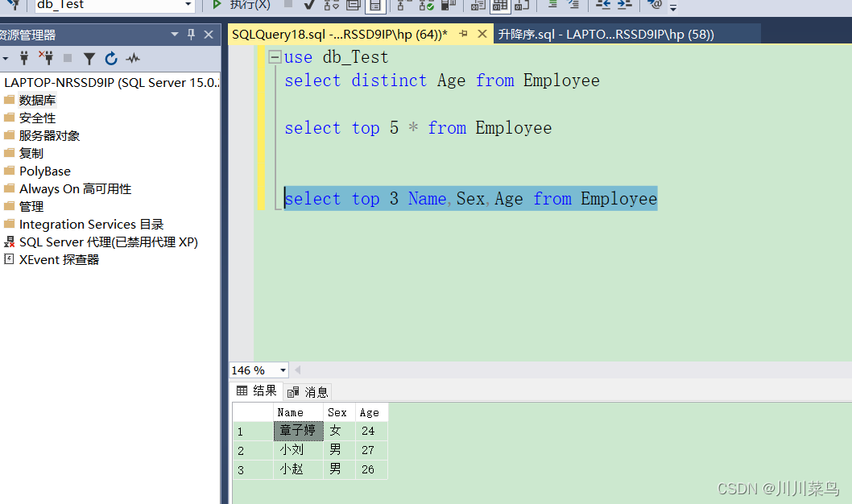Image resolution: width=852 pixels, height=504 pixels.
Task: Select the 服务器对象 folder
Action: 49,136
